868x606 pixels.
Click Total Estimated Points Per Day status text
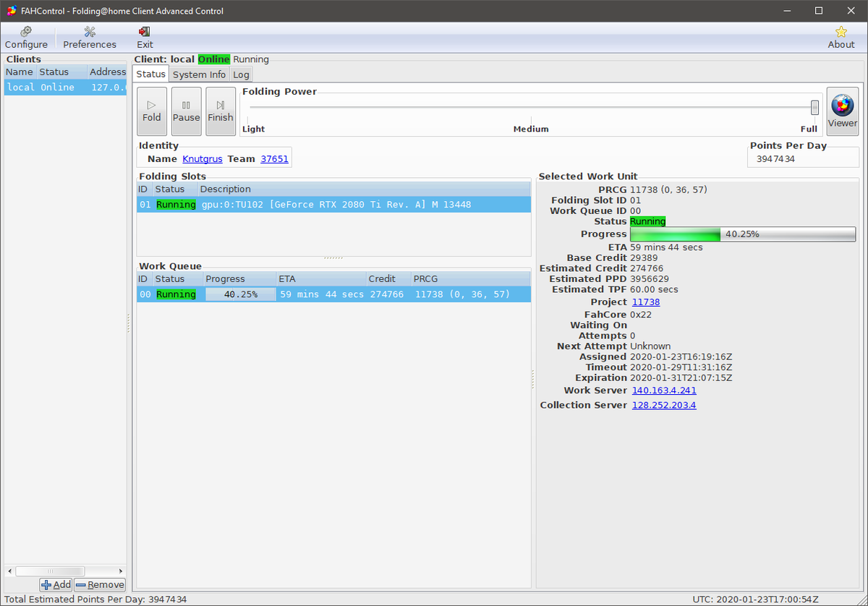(x=95, y=599)
